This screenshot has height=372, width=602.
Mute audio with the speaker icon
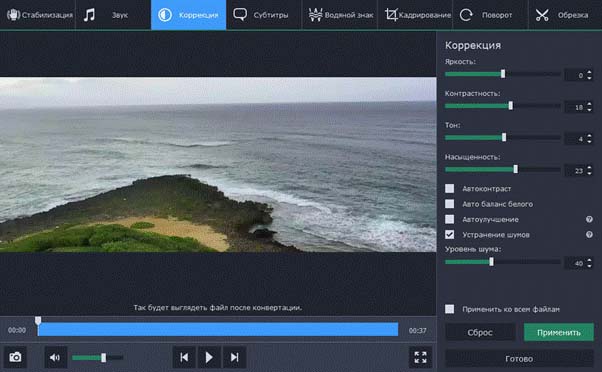(56, 357)
